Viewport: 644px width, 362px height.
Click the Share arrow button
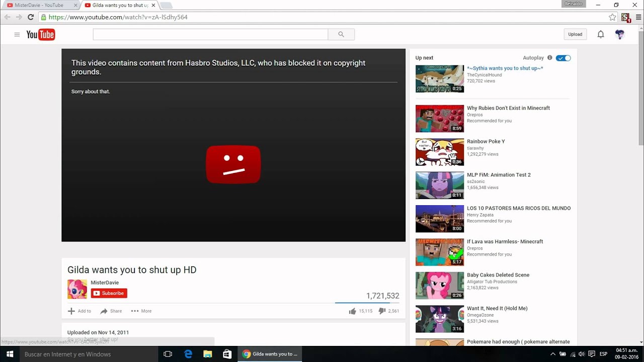[111, 311]
